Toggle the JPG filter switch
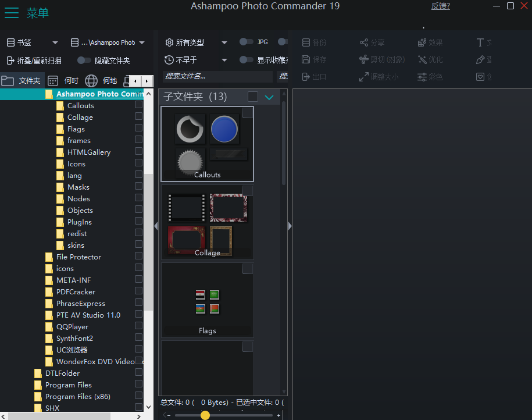The image size is (532, 420). [247, 42]
